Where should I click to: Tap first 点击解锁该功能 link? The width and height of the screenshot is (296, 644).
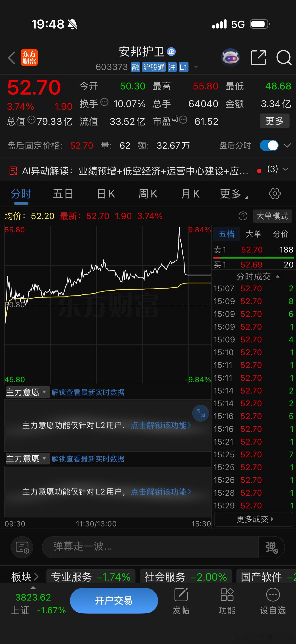(x=161, y=425)
